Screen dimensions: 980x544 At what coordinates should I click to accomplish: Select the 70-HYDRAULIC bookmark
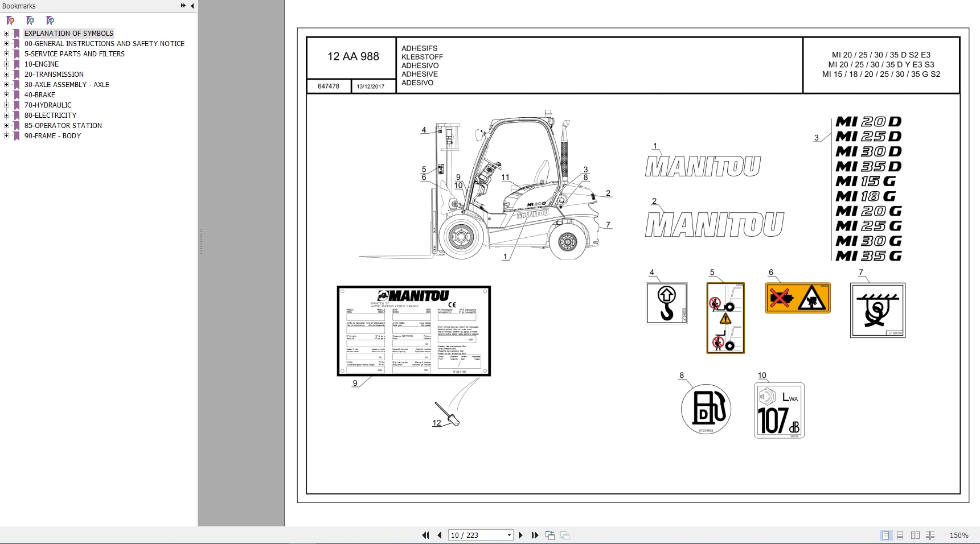[48, 105]
